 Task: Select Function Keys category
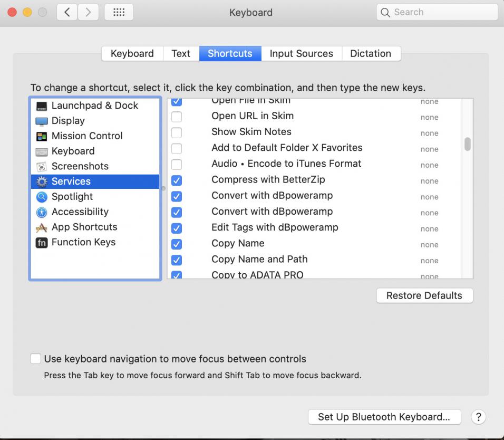click(x=95, y=242)
